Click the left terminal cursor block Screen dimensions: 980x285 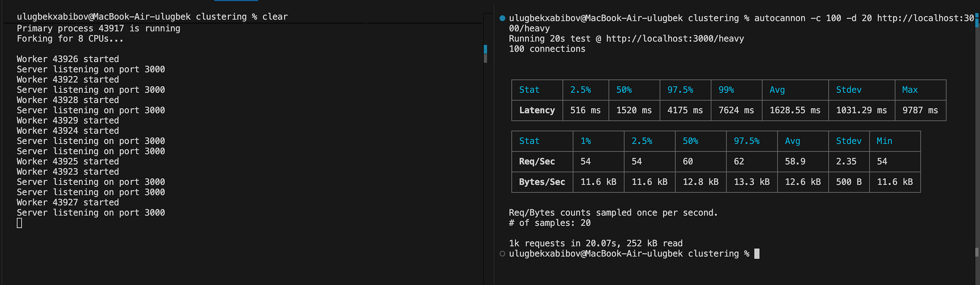(19, 223)
